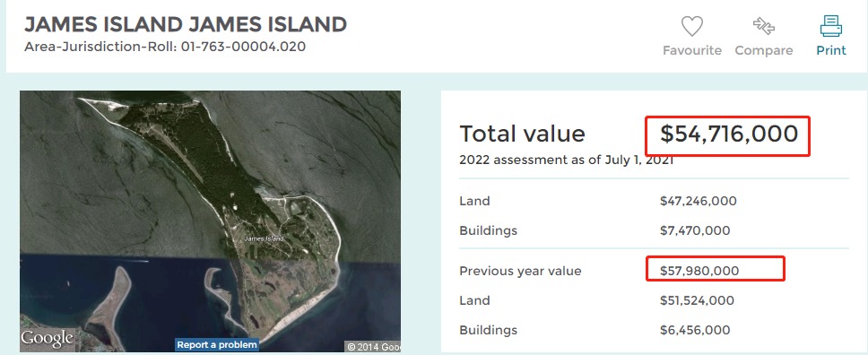The image size is (868, 355).
Task: Click the Compare arrows icon
Action: click(763, 25)
